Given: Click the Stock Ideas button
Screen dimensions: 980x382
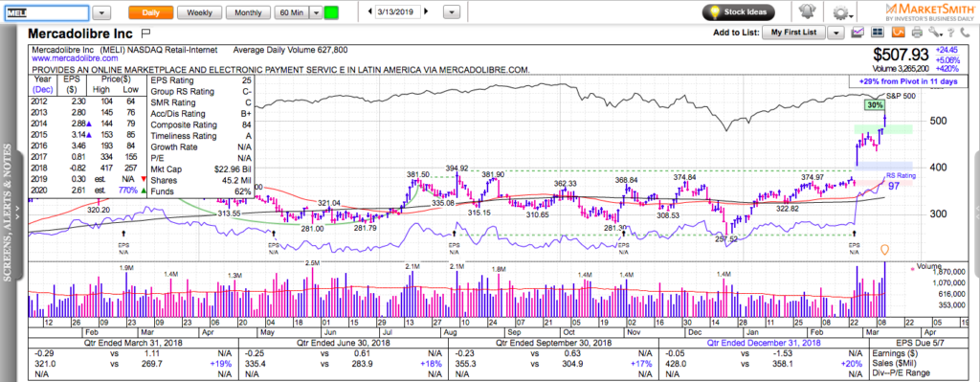Looking at the screenshot, I should pos(739,11).
